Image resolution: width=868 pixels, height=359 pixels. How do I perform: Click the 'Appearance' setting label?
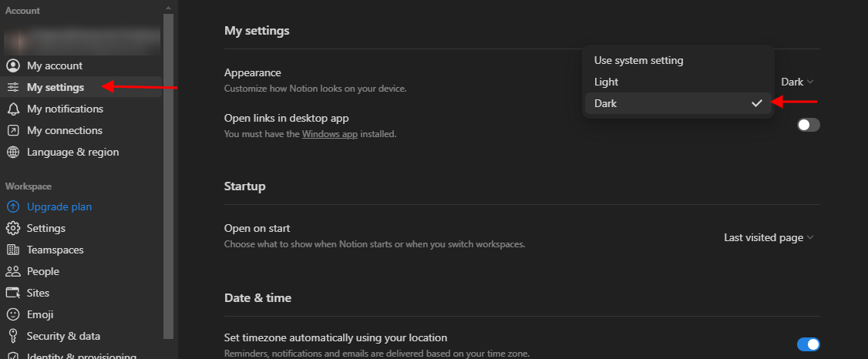[252, 72]
